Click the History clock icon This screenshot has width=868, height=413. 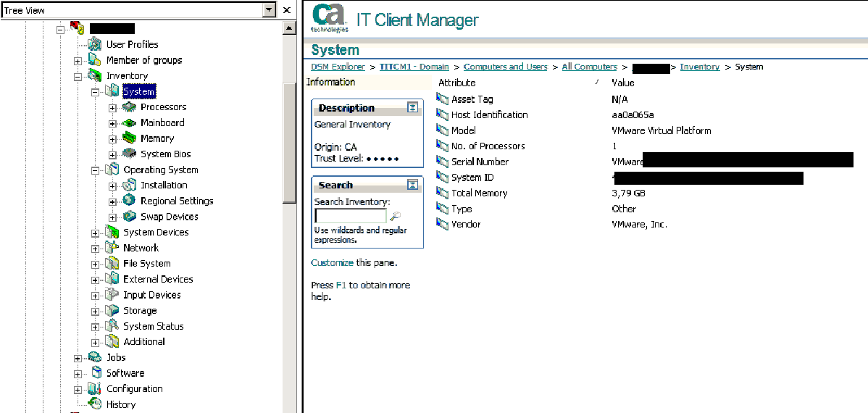click(95, 404)
